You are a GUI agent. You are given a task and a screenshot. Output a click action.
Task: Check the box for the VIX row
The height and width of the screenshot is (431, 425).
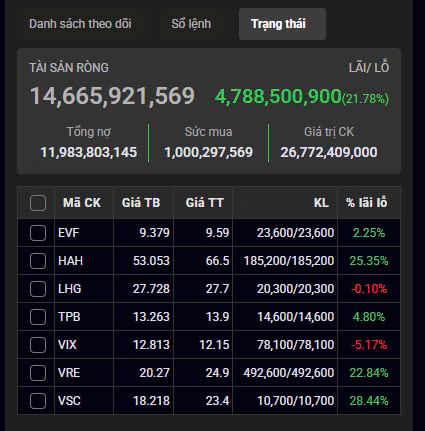tap(38, 345)
